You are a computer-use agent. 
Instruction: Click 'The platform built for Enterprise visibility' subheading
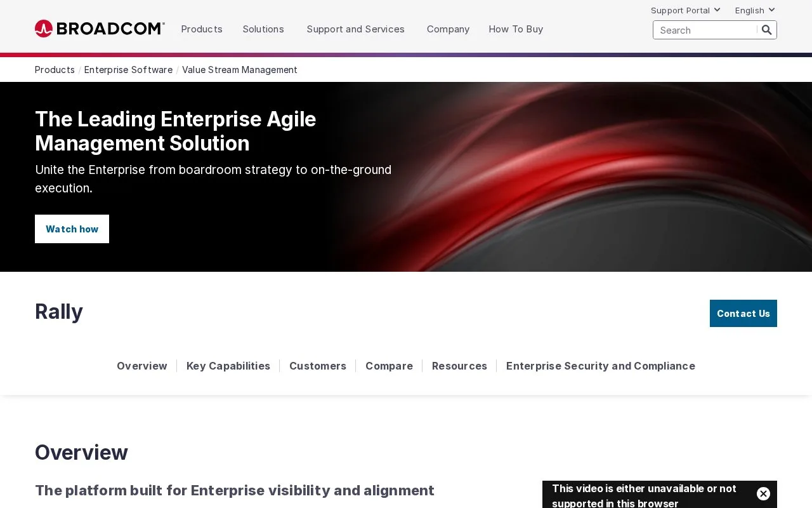[x=235, y=490]
